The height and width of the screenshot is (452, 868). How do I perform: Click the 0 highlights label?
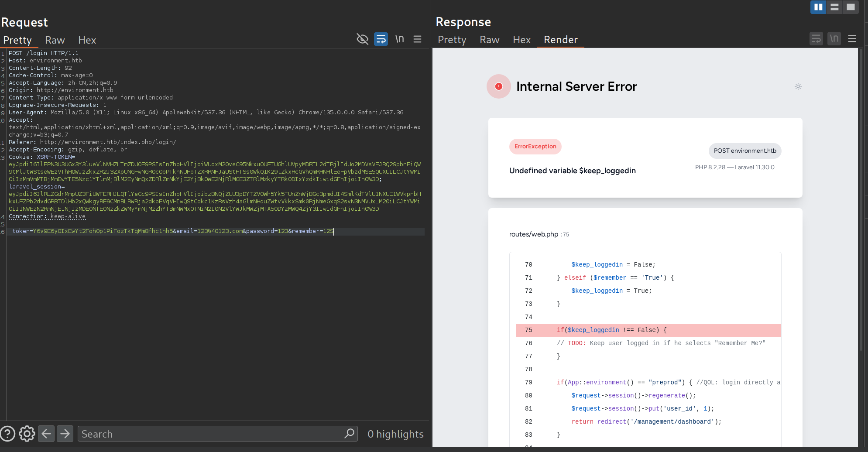(395, 434)
